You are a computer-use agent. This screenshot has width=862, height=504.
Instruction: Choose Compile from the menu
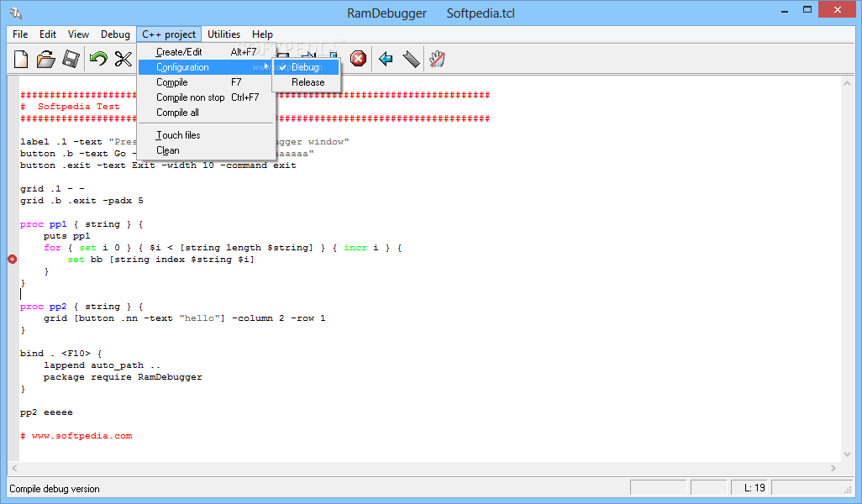pos(206,82)
